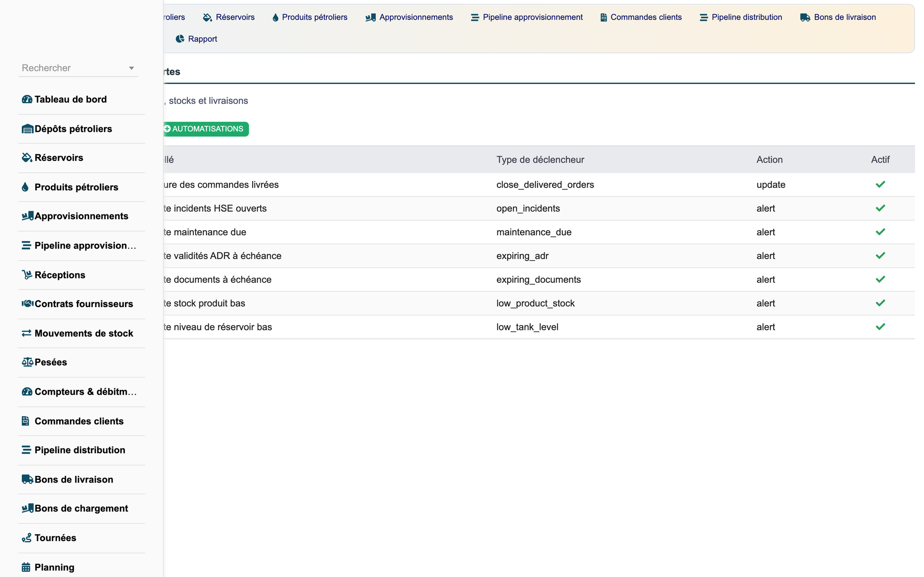Click the Compteurs & débitmètres gauge icon
Image resolution: width=924 pixels, height=577 pixels.
[27, 391]
